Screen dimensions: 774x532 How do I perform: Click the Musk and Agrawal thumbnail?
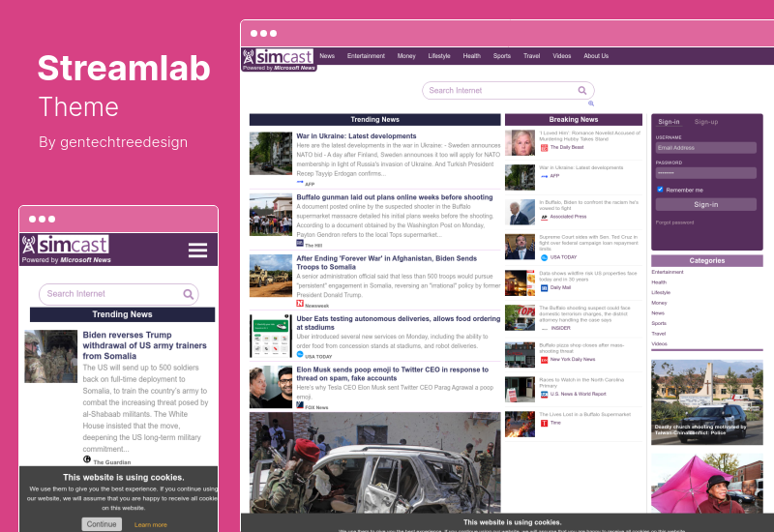[271, 387]
